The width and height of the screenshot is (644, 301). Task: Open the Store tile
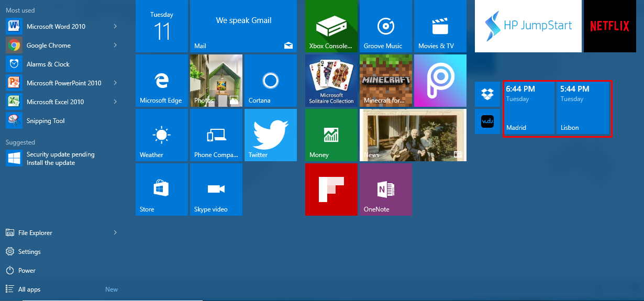pos(162,189)
